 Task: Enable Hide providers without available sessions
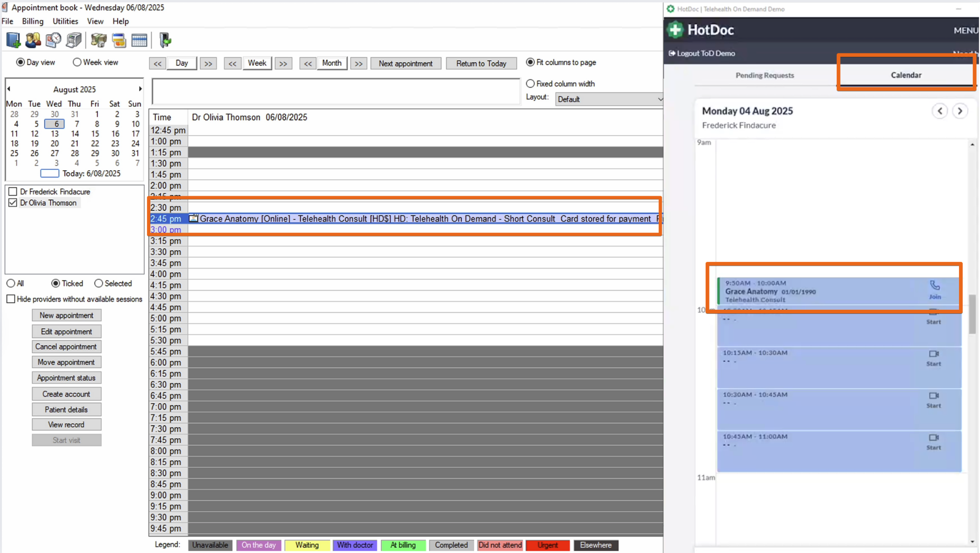coord(11,299)
